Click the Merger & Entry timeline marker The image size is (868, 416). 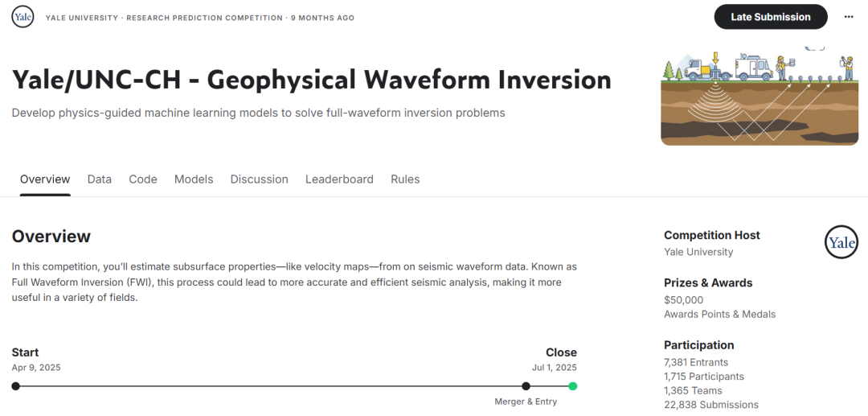pos(526,386)
